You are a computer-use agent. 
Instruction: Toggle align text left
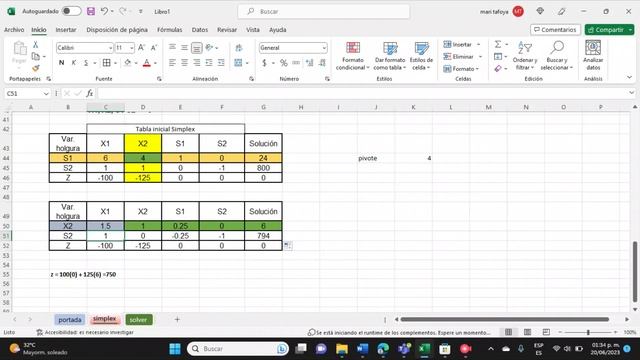pos(172,63)
